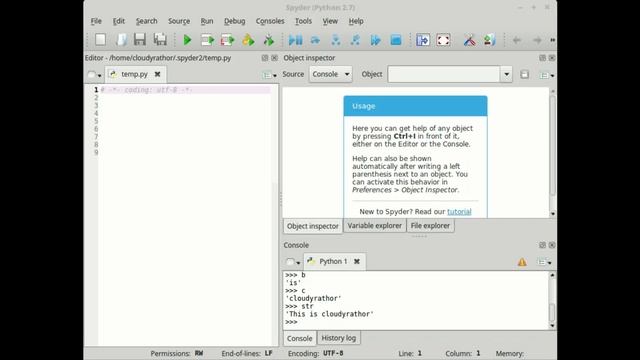Undock the Console pane
This screenshot has width=640, height=360.
(542, 245)
